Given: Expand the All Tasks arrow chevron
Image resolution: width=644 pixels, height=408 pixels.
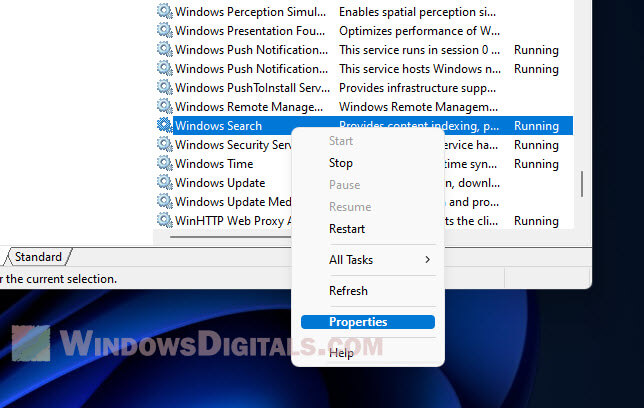Looking at the screenshot, I should coord(427,260).
